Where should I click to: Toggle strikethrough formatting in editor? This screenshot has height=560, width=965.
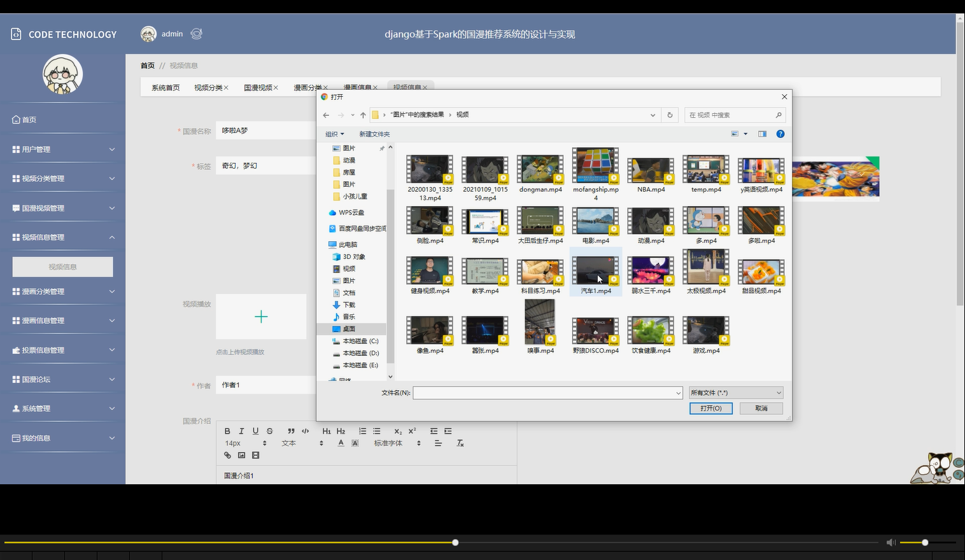coord(270,431)
